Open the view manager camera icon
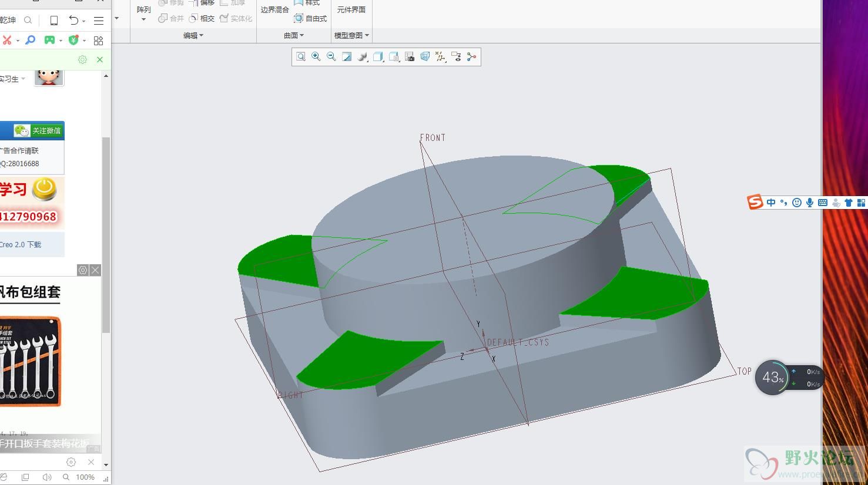Screen dimensions: 868x485 [x=410, y=57]
